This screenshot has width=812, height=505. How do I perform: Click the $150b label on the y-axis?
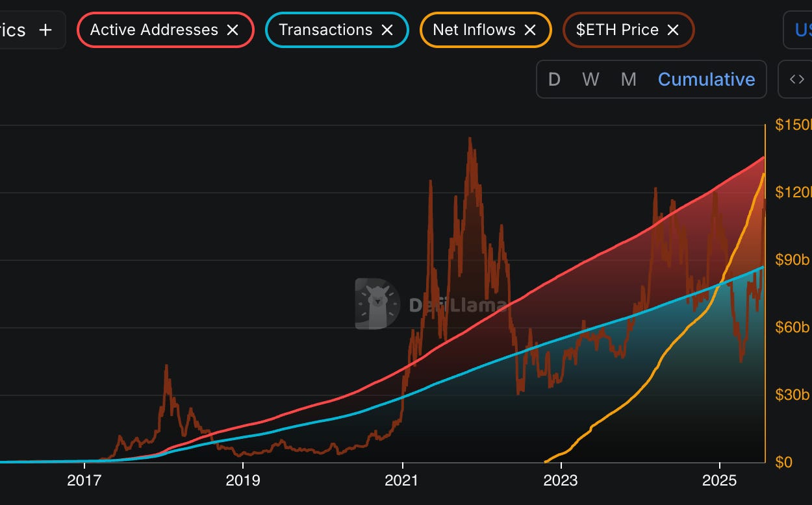[791, 125]
